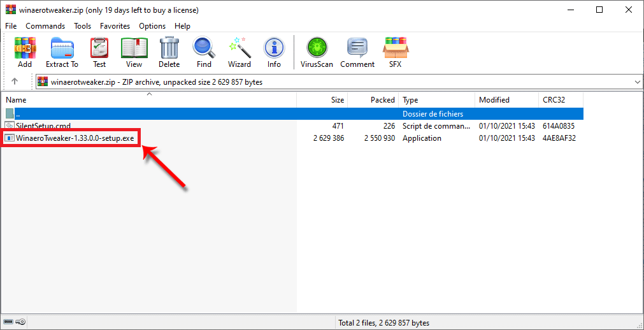
Task: Sort by the Size column header
Action: coord(322,100)
